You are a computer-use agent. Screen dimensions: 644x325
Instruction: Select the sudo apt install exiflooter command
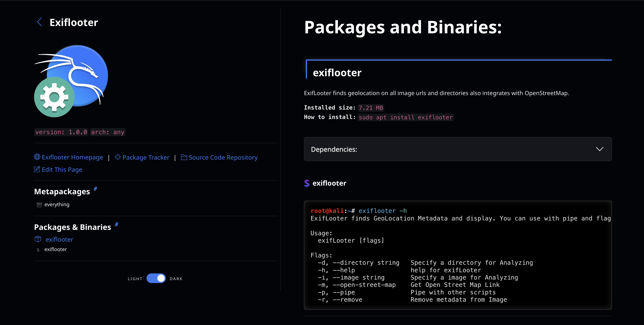click(406, 117)
